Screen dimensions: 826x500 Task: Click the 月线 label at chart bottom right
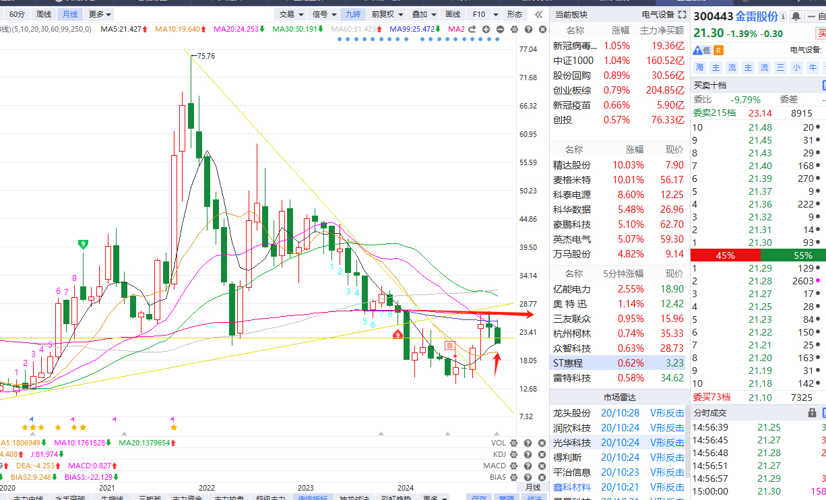(x=533, y=487)
